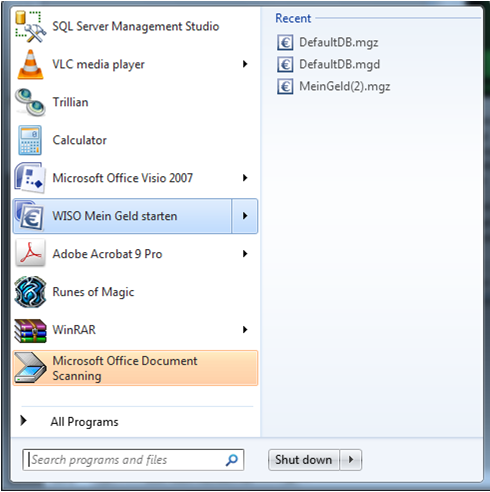Select the WinRAR label

click(x=74, y=330)
